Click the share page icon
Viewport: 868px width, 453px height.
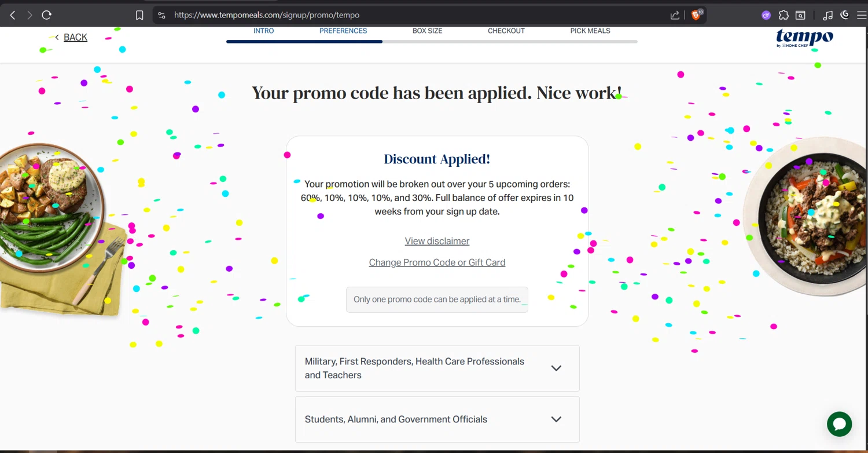point(675,16)
